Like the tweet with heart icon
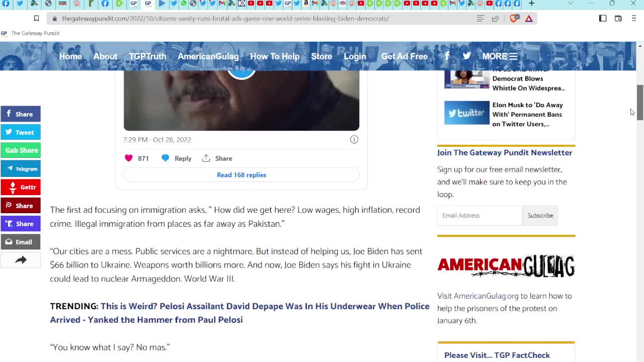 (x=128, y=158)
